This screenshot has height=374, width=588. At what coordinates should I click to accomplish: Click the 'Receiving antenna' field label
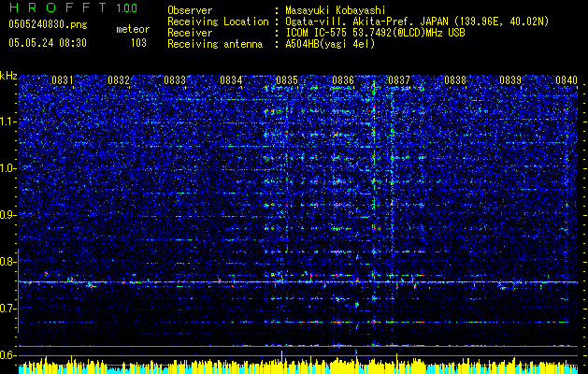(215, 44)
